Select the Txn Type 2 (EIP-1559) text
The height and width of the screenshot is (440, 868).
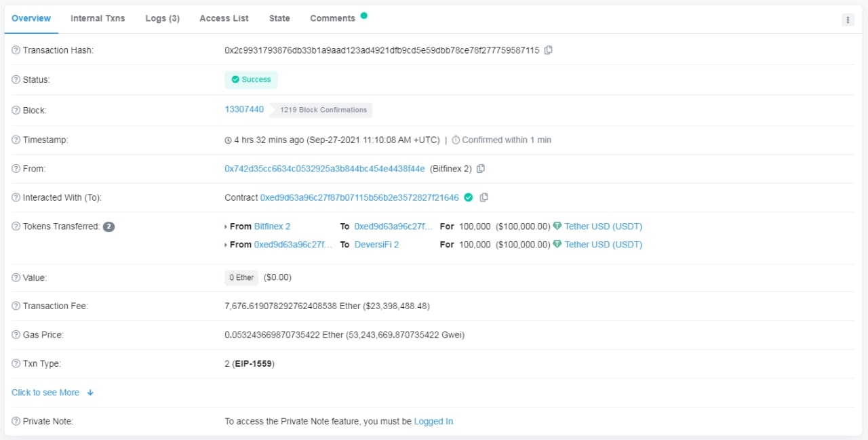(x=250, y=364)
